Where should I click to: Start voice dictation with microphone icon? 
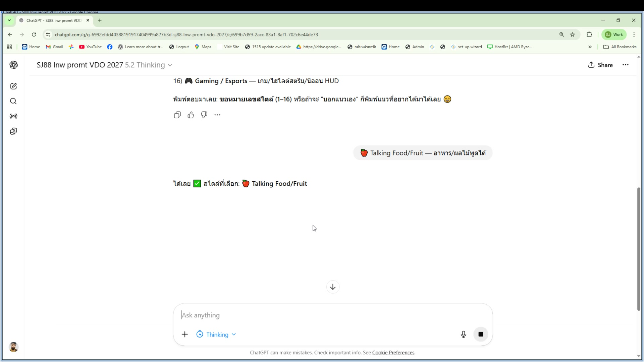(x=463, y=334)
